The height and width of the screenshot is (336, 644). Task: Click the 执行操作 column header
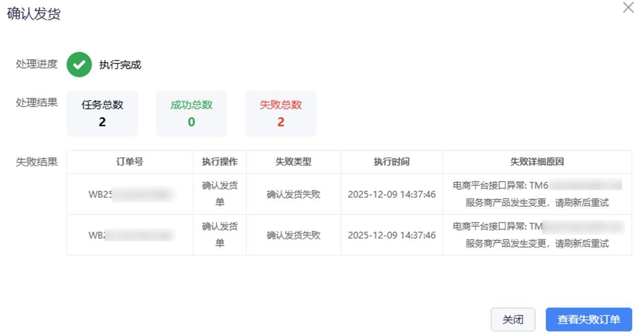tap(220, 162)
